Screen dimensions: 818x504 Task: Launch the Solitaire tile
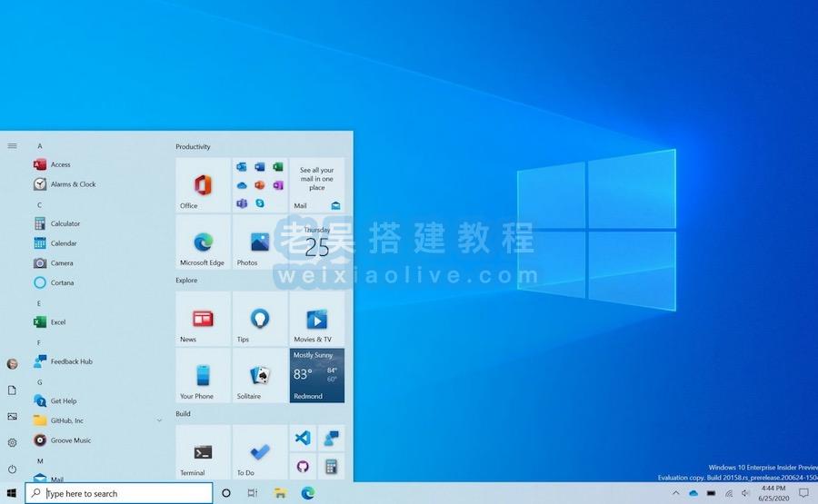pos(260,376)
